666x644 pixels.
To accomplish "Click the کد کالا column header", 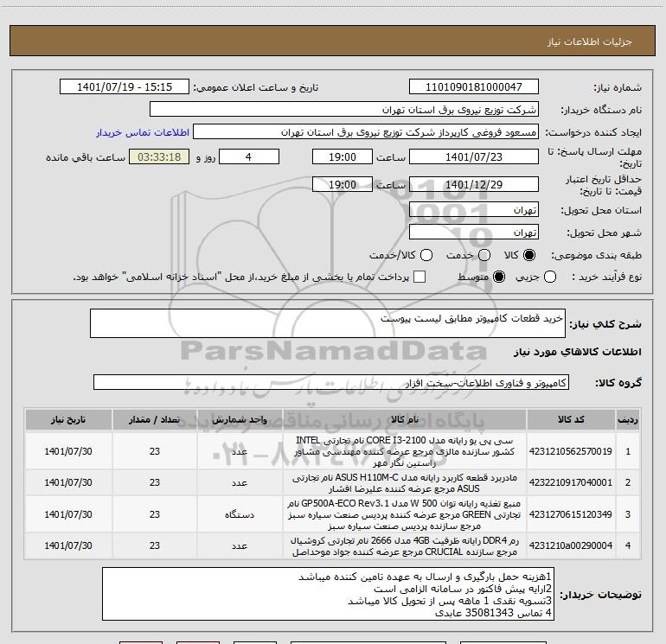I will tap(571, 419).
